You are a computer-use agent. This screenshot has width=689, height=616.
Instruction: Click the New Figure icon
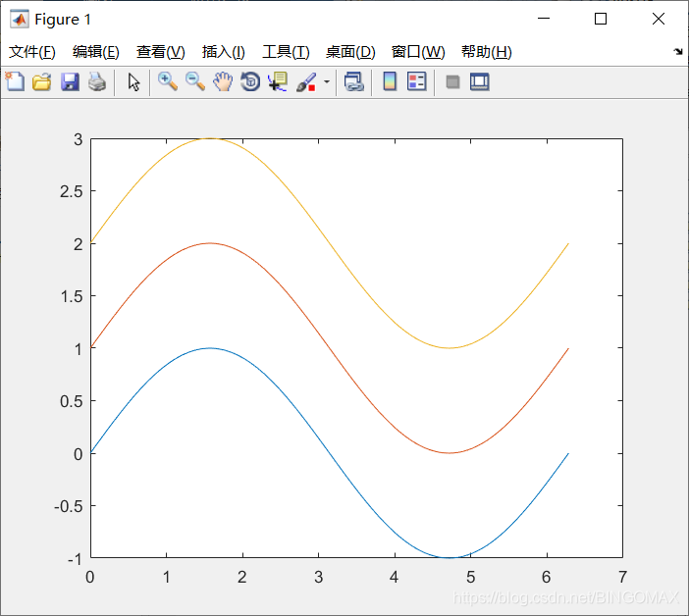tap(15, 82)
